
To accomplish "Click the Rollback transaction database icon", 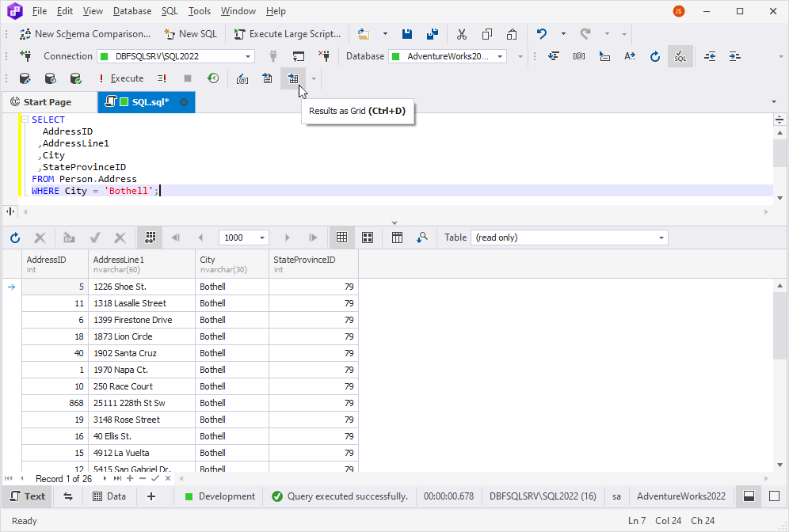I will click(x=50, y=78).
